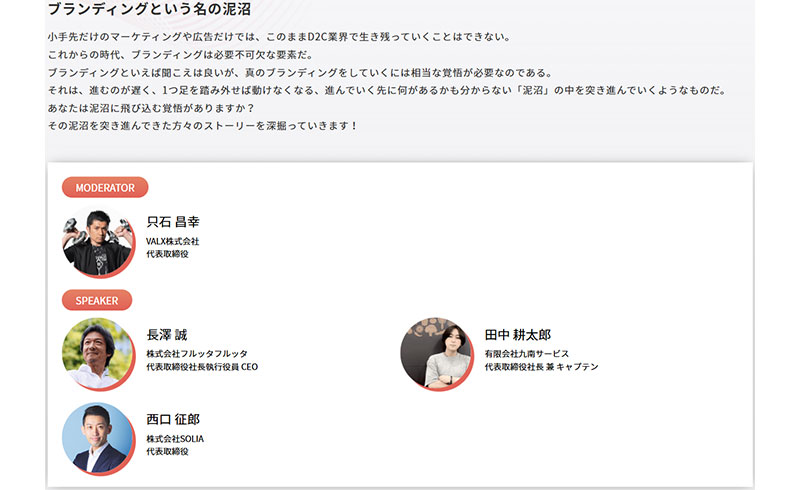Open speaker 田中 耕太郎's profile photo

[437, 354]
